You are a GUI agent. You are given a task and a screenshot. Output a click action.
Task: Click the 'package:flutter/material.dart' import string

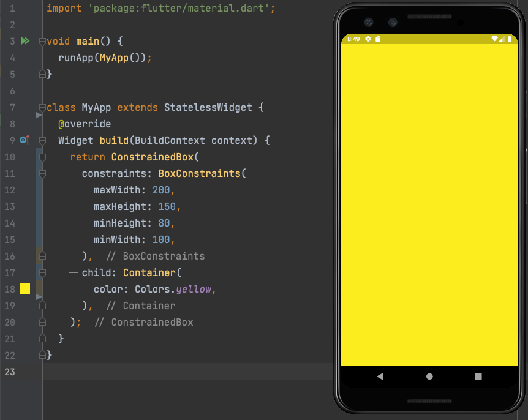point(179,8)
